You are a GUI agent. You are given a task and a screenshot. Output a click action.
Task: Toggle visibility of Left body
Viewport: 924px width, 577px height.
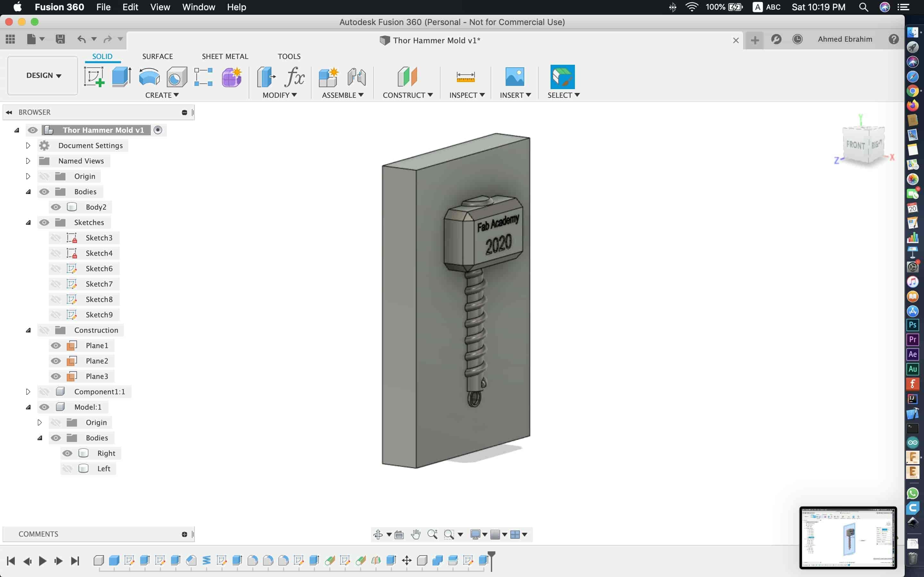(66, 469)
